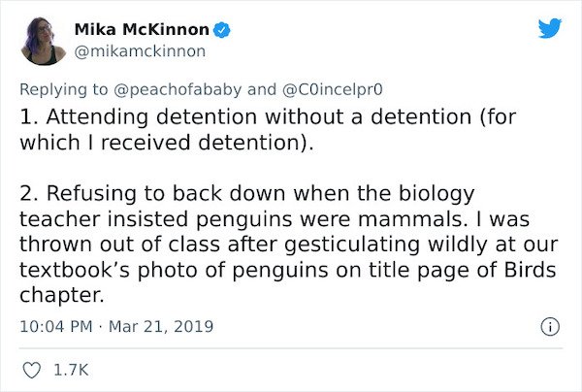Click the Twitter bird logo
Image resolution: width=582 pixels, height=392 pixels.
(550, 28)
